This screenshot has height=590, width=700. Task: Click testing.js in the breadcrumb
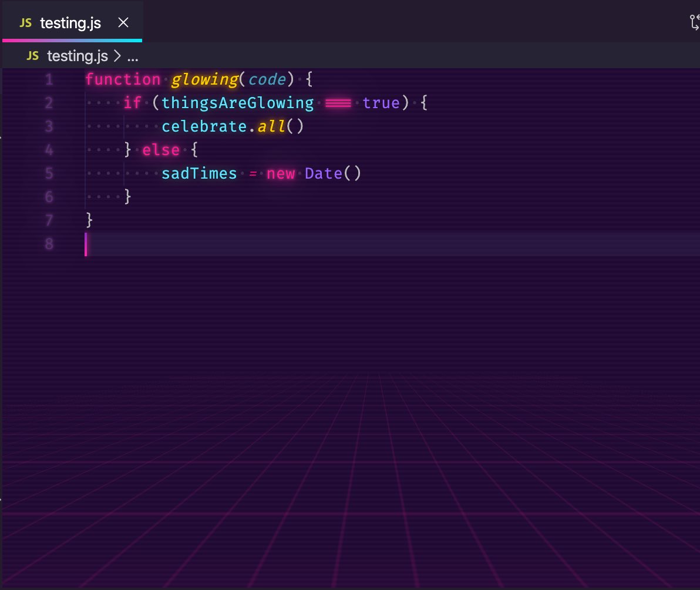click(x=78, y=56)
